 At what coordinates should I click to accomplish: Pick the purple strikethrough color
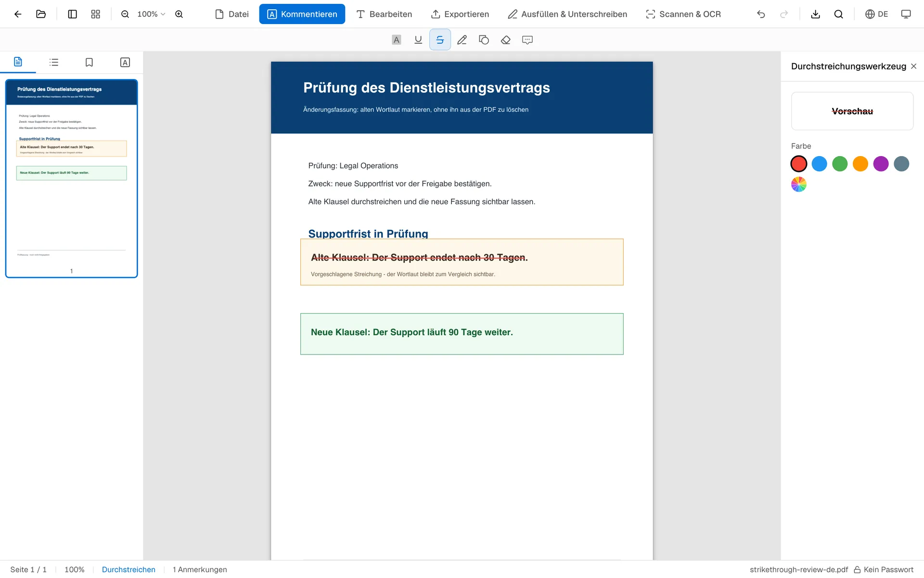[x=881, y=164]
